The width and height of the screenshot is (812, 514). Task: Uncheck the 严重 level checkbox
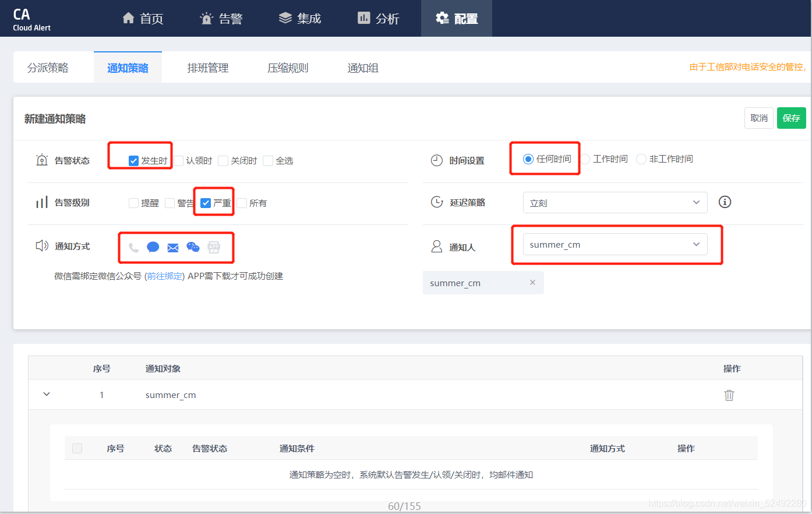click(x=206, y=203)
